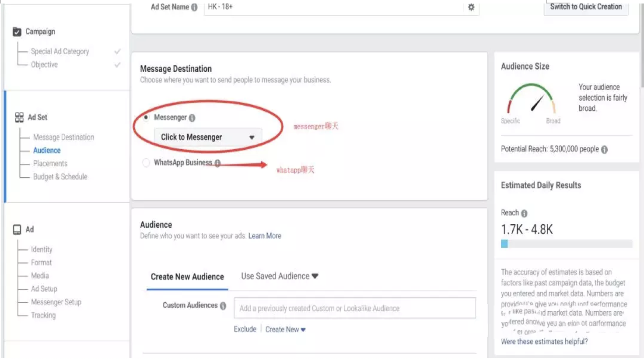The height and width of the screenshot is (359, 644).
Task: Click the Switch to Quick Creation button
Action: click(x=586, y=7)
